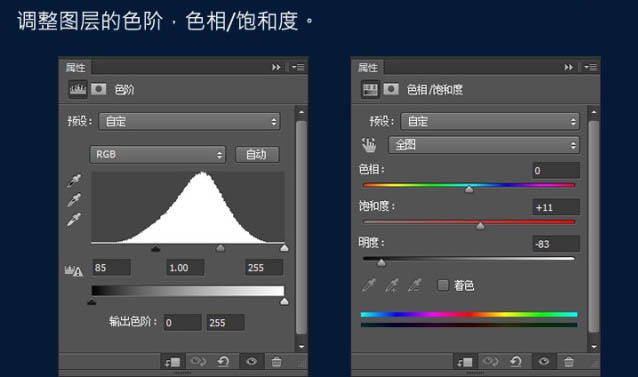Open the 全图 color range dropdown

pos(484,145)
